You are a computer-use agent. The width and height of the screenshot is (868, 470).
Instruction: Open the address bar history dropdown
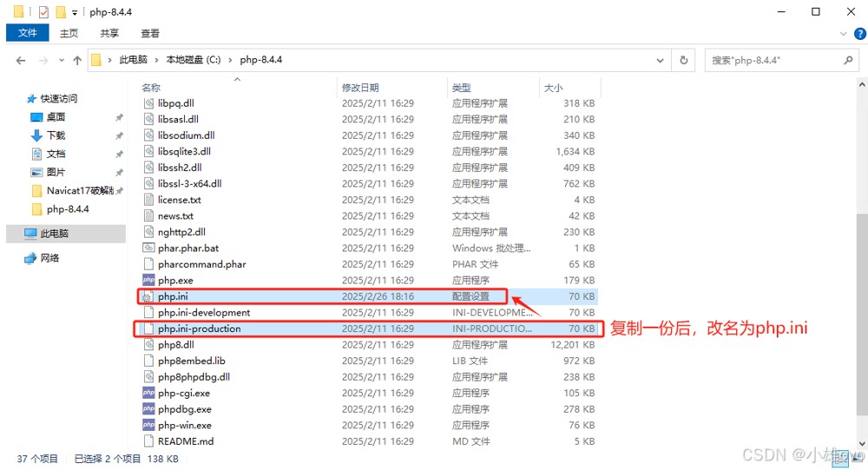[661, 61]
